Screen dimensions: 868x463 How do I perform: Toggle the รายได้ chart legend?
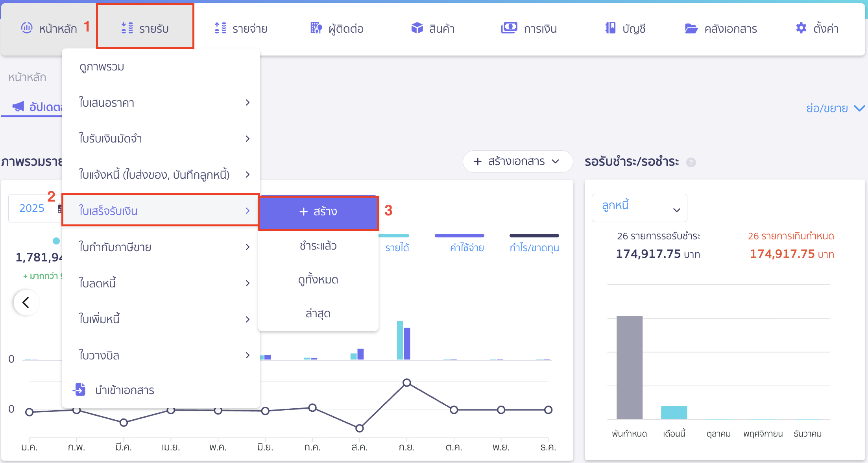pyautogui.click(x=397, y=247)
